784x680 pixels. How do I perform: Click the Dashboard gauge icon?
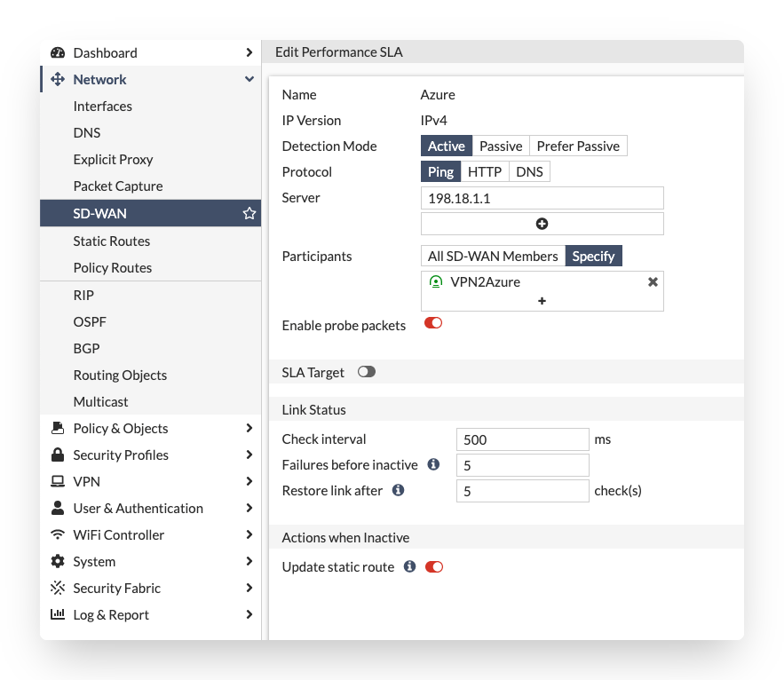[x=58, y=53]
